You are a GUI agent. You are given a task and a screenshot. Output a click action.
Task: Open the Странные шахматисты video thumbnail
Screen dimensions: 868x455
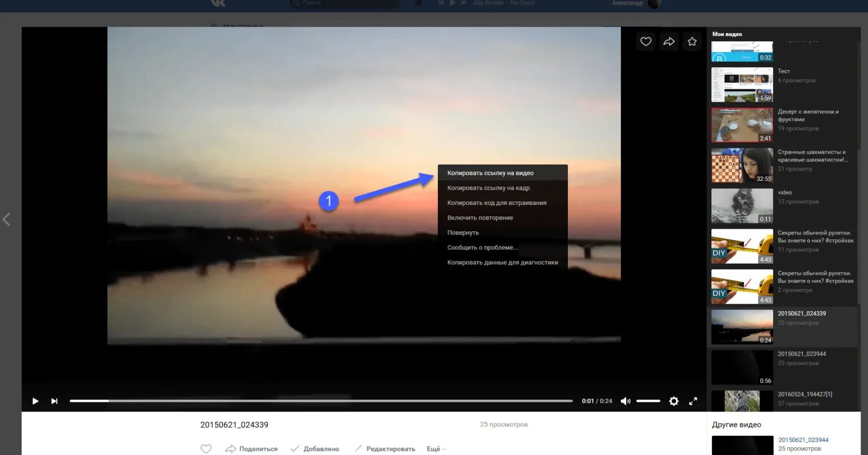point(742,165)
